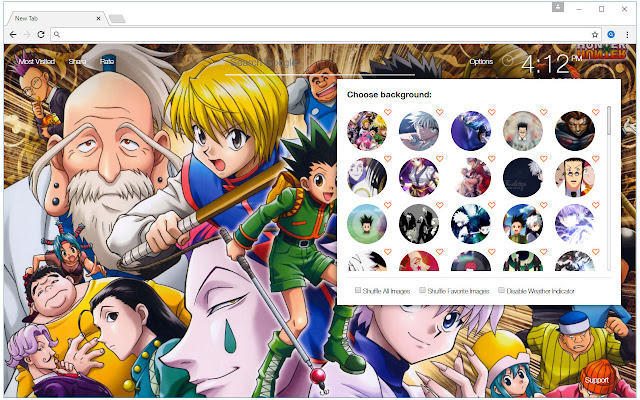Open a new tab with the blank tab button
The height and width of the screenshot is (400, 640).
pyautogui.click(x=117, y=19)
